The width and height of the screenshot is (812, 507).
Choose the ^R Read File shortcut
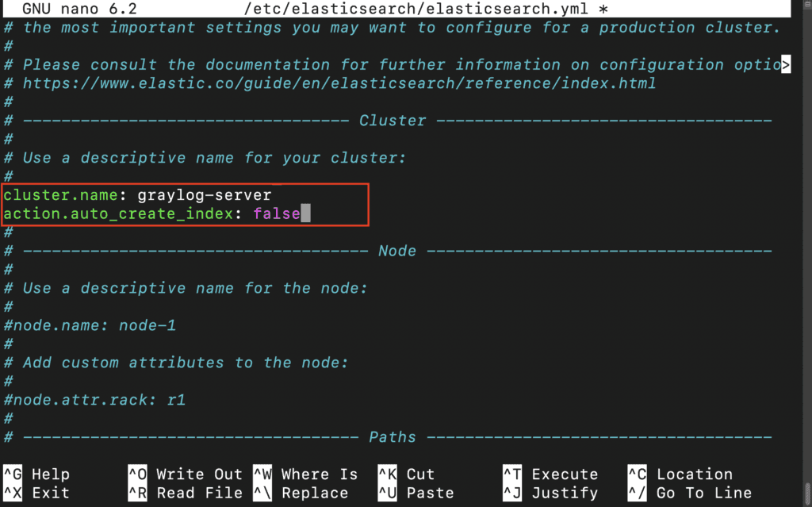pyautogui.click(x=185, y=493)
